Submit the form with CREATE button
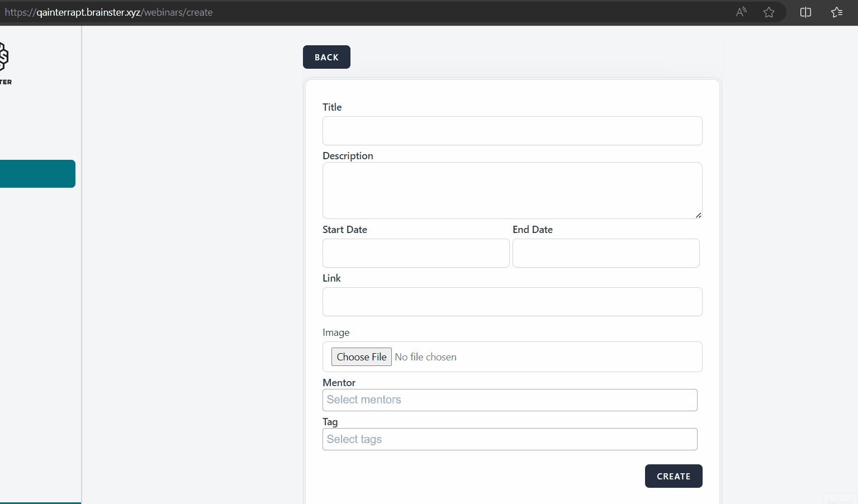Screen dimensions: 858x504 tap(673, 476)
